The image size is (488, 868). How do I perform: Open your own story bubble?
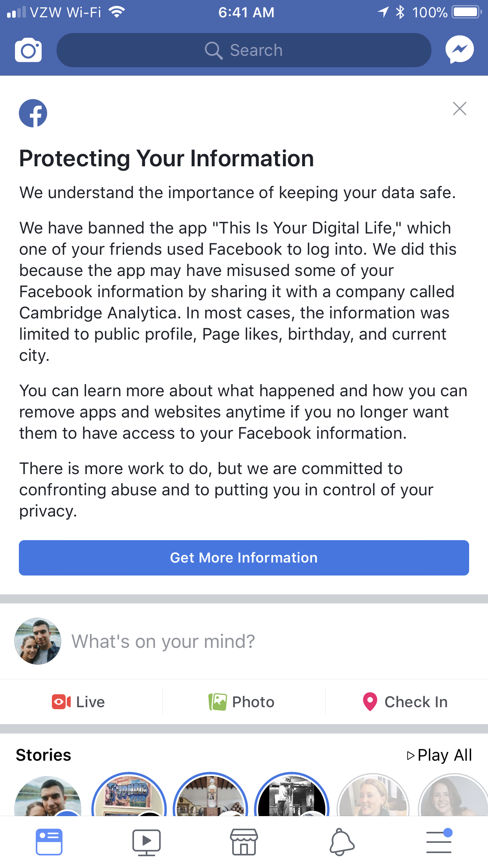(48, 796)
